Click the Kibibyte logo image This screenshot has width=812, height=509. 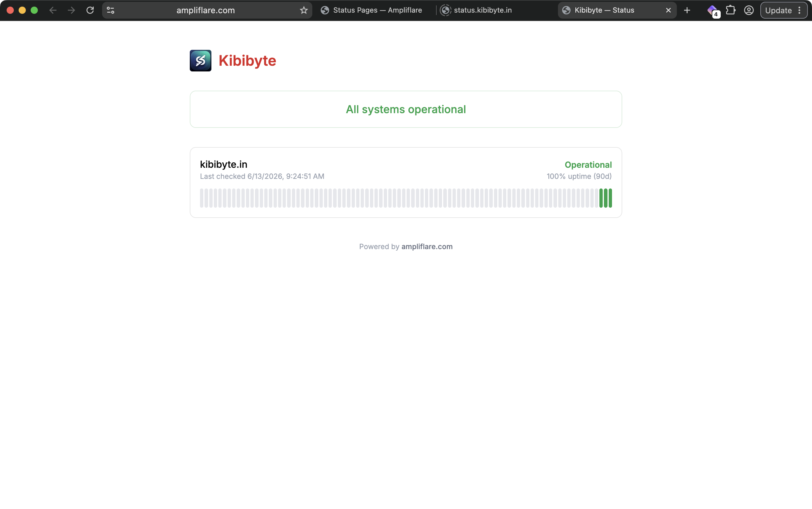pyautogui.click(x=200, y=61)
